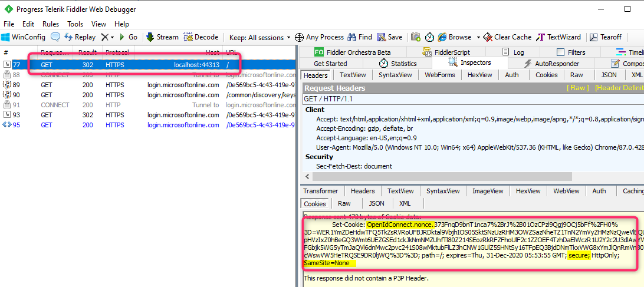This screenshot has height=287, width=644.
Task: Toggle Stream mode in toolbar
Action: pos(162,37)
